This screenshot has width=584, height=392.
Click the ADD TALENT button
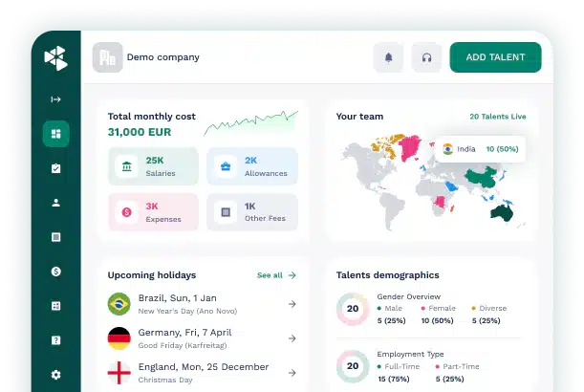[x=496, y=57]
